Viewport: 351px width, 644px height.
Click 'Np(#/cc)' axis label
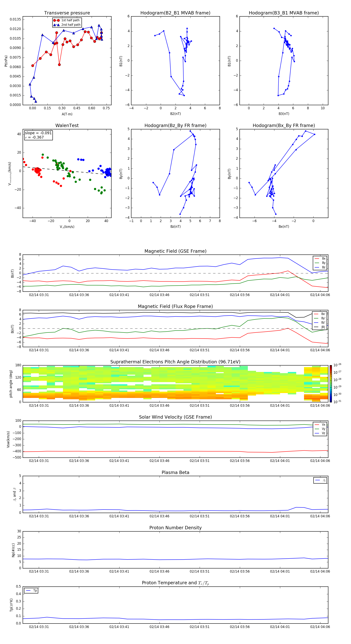pyautogui.click(x=13, y=550)
